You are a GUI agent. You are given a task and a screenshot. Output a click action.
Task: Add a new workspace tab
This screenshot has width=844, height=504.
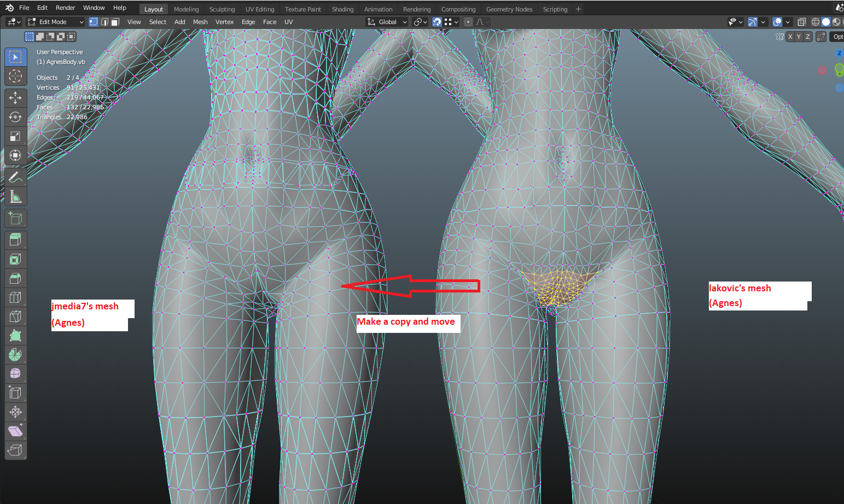point(578,9)
